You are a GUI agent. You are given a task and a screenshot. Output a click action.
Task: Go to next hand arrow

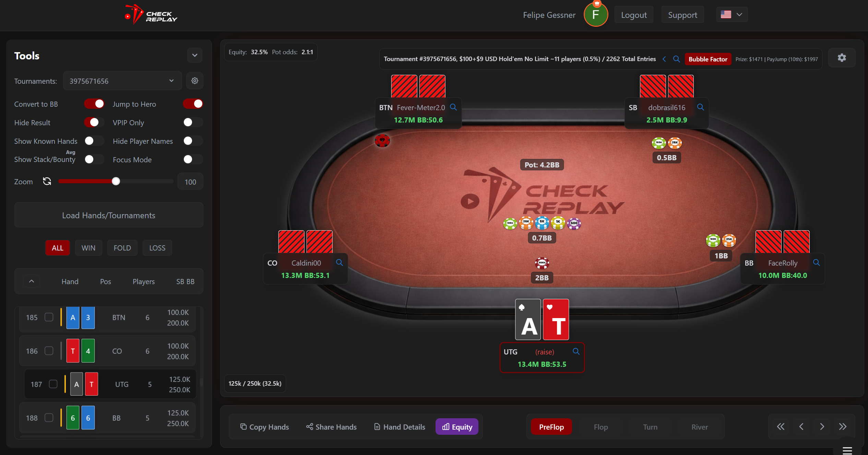point(822,427)
